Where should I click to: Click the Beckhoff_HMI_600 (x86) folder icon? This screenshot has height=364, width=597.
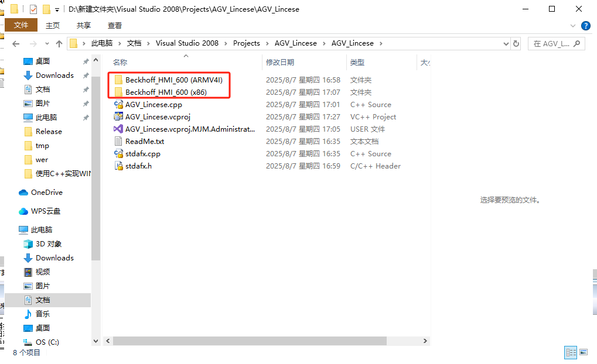tap(118, 92)
